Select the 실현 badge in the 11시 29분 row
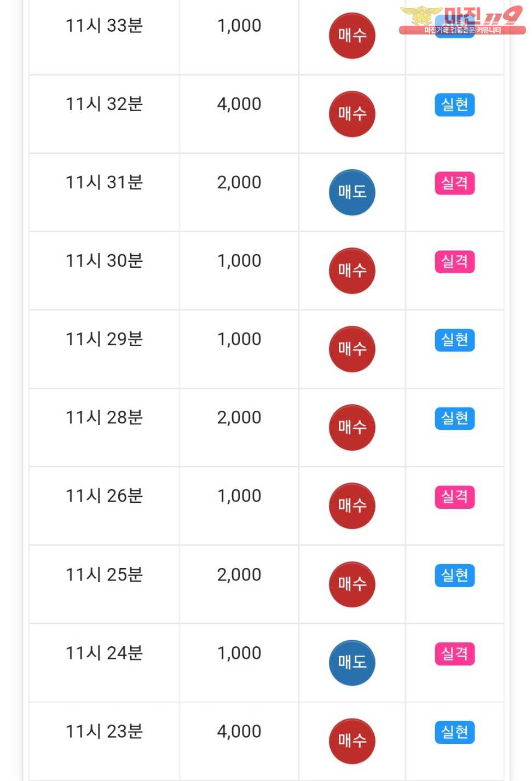This screenshot has height=781, width=532. (455, 340)
